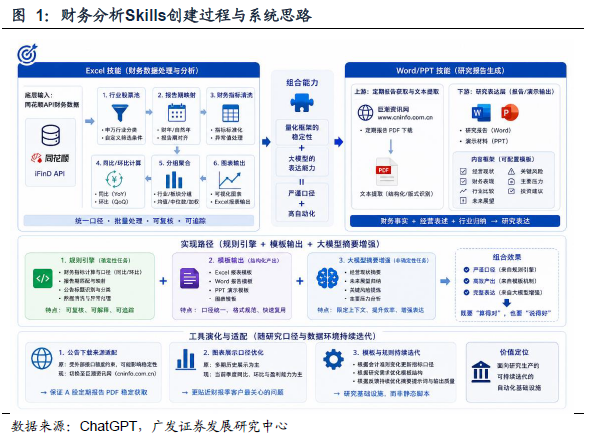
Task: Click the puzzle piece icon under 组合能力
Action: 301,102
